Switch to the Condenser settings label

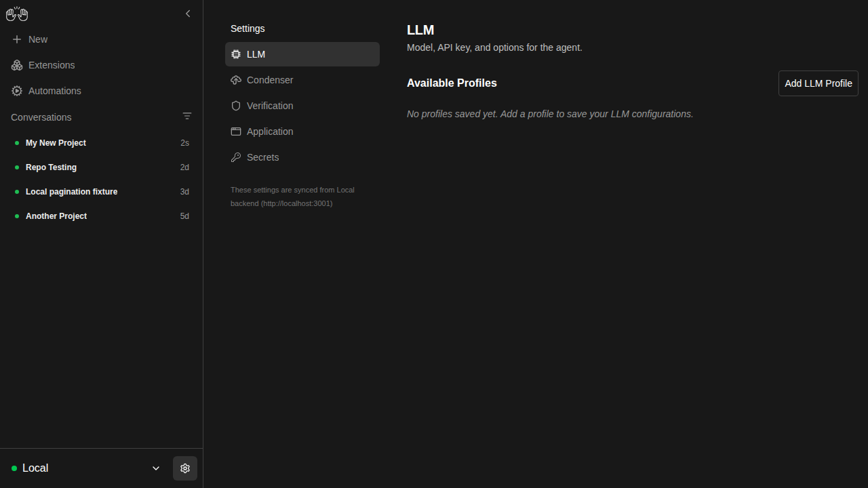pos(270,80)
